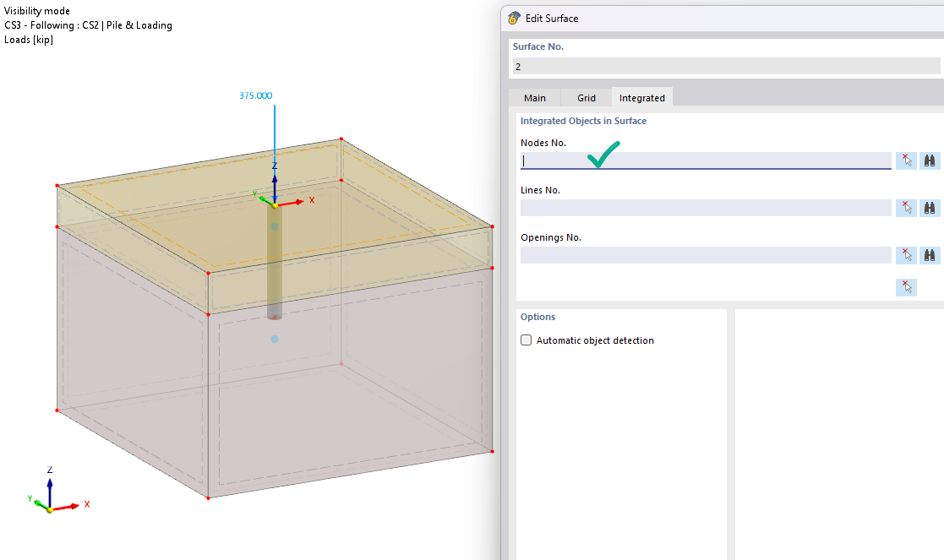Click the Edit Surface dialog icon in titlebar
Screen dimensions: 944x560
click(513, 18)
